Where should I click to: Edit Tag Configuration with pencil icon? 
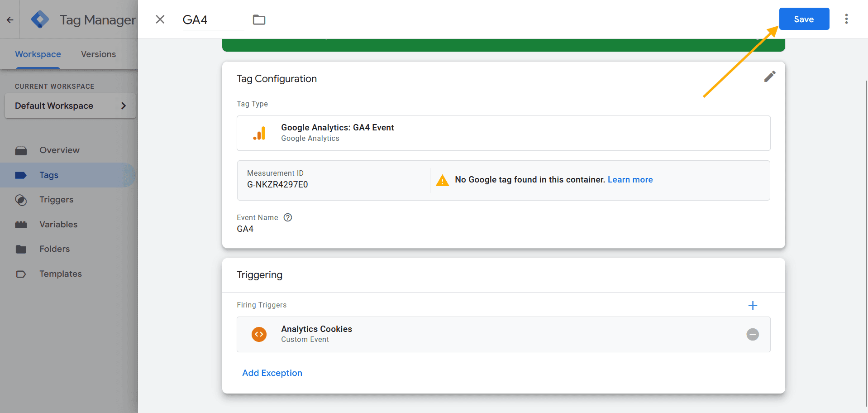(x=770, y=77)
